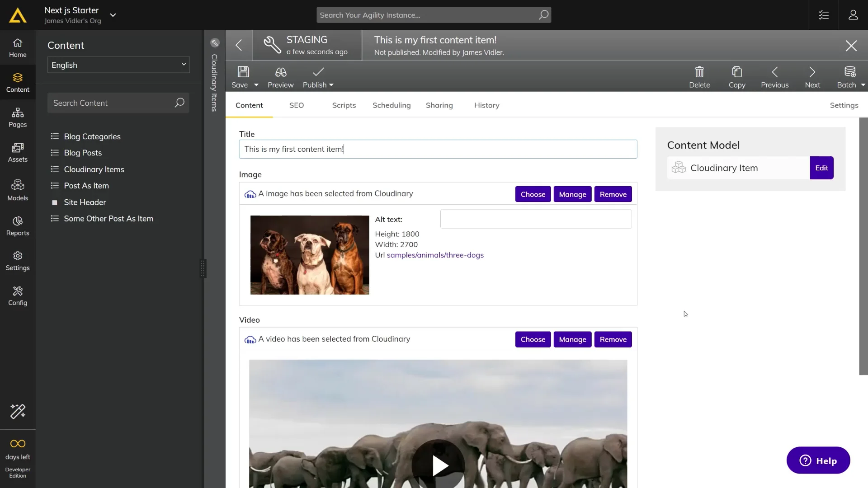Open the English language dropdown

pos(118,65)
